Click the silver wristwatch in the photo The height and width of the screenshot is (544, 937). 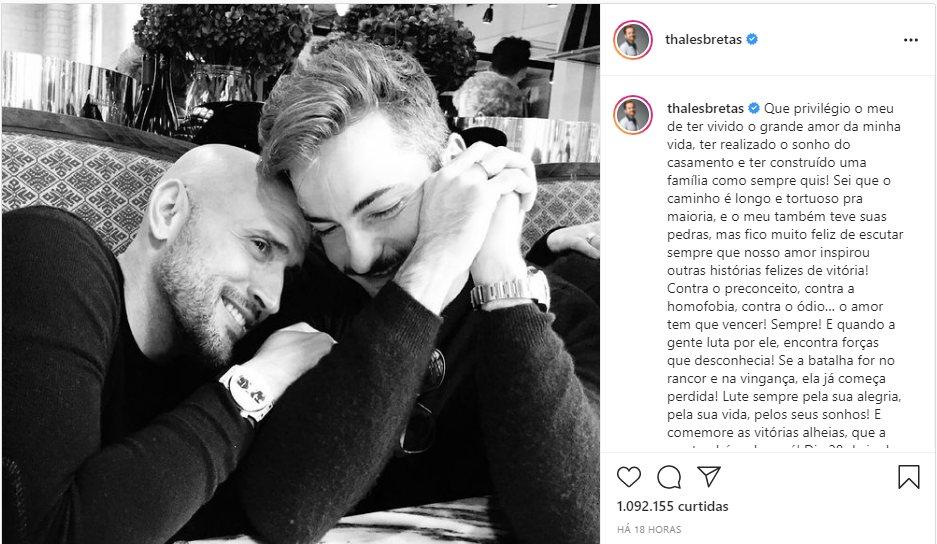[509, 290]
